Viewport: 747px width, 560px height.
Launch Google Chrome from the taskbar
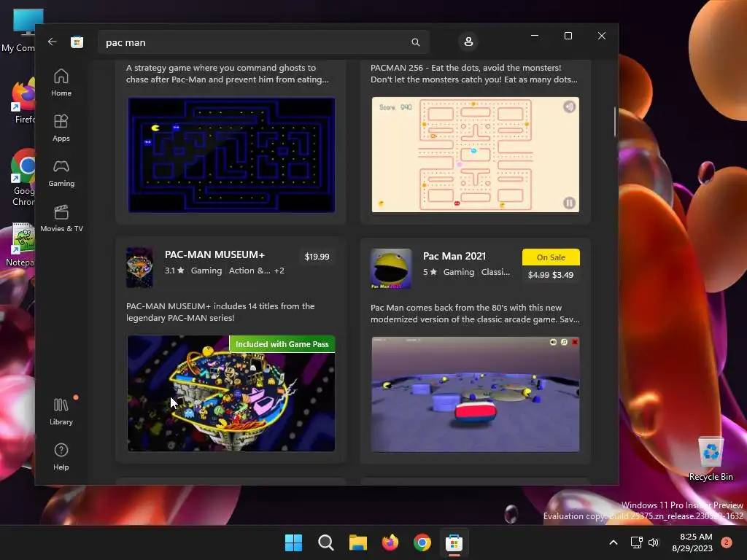(422, 542)
